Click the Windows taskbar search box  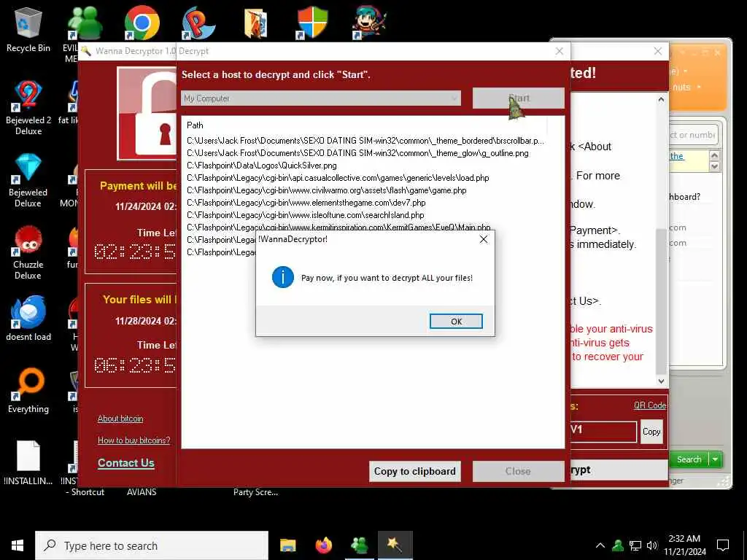152,545
